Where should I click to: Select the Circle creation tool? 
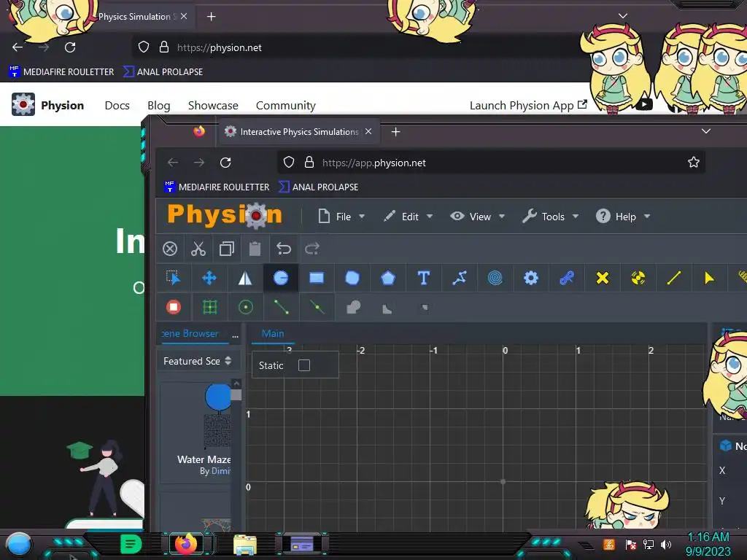281,278
